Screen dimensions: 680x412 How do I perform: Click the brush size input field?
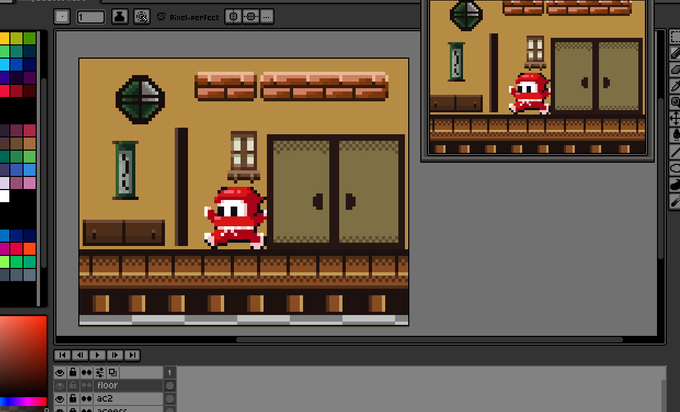pos(91,17)
